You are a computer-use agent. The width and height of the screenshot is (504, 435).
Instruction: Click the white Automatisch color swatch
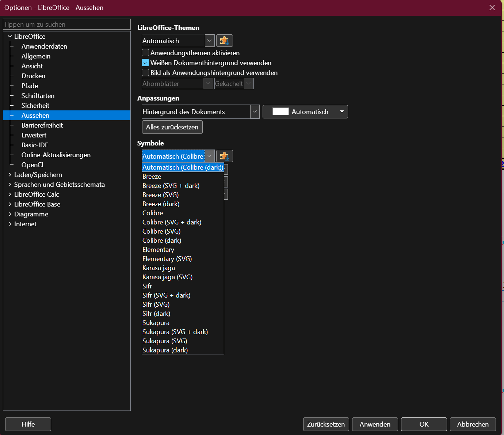coord(280,111)
